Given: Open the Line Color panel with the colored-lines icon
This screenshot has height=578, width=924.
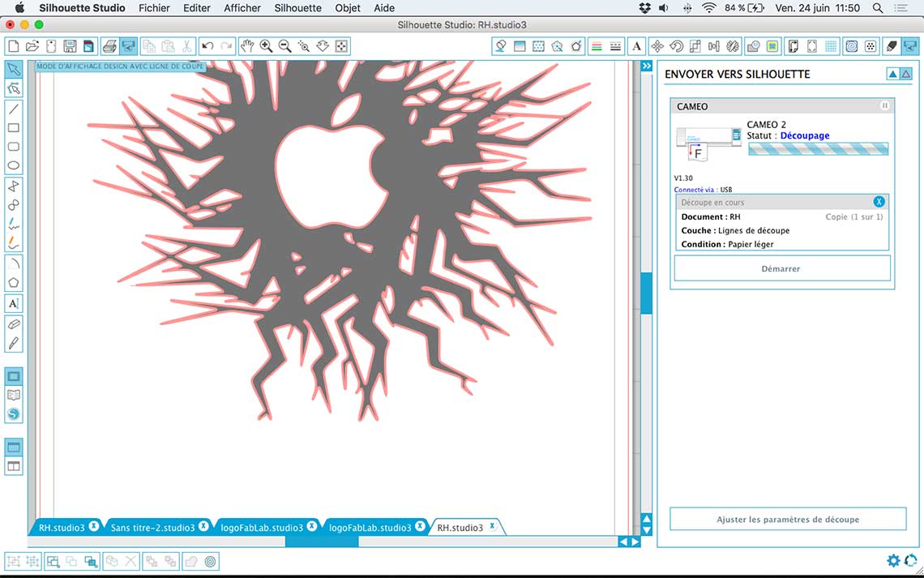Looking at the screenshot, I should coord(597,46).
